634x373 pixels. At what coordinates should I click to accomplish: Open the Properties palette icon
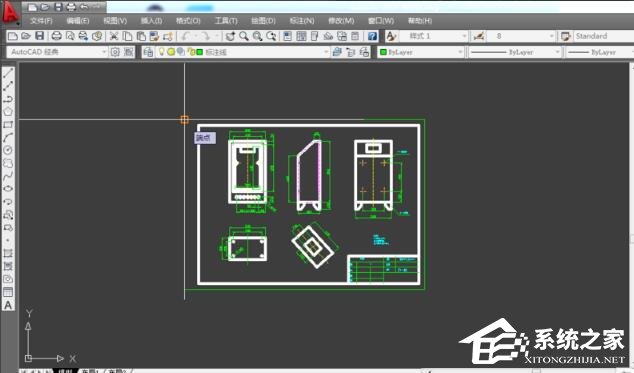(287, 36)
